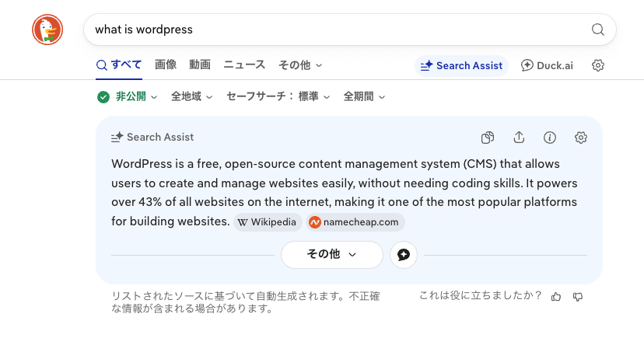Expand the answer with その他 button
Screen dimensions: 644x345
coord(332,255)
